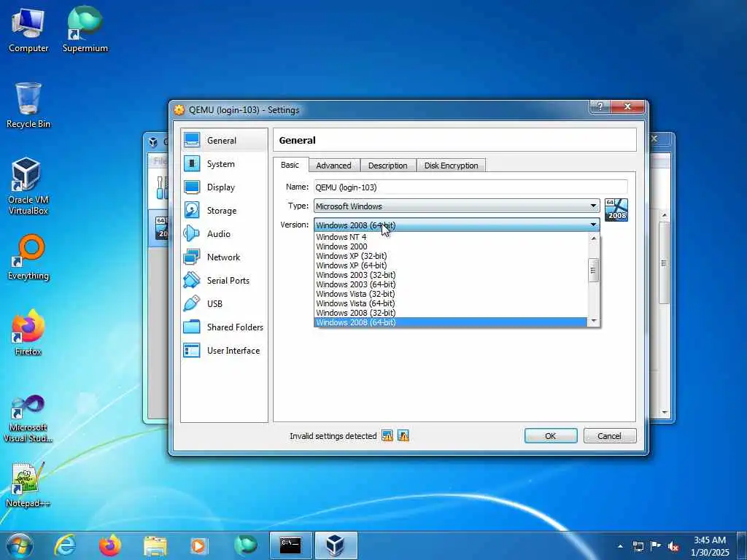This screenshot has width=747, height=560.
Task: Choose Windows 2000 from version list
Action: 450,246
